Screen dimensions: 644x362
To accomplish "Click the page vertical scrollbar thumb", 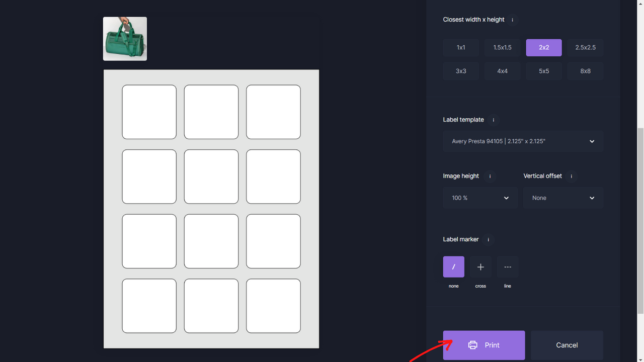I will click(640, 220).
